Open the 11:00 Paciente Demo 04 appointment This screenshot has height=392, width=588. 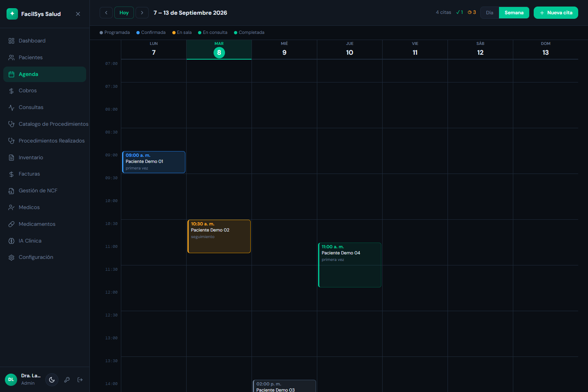[350, 265]
